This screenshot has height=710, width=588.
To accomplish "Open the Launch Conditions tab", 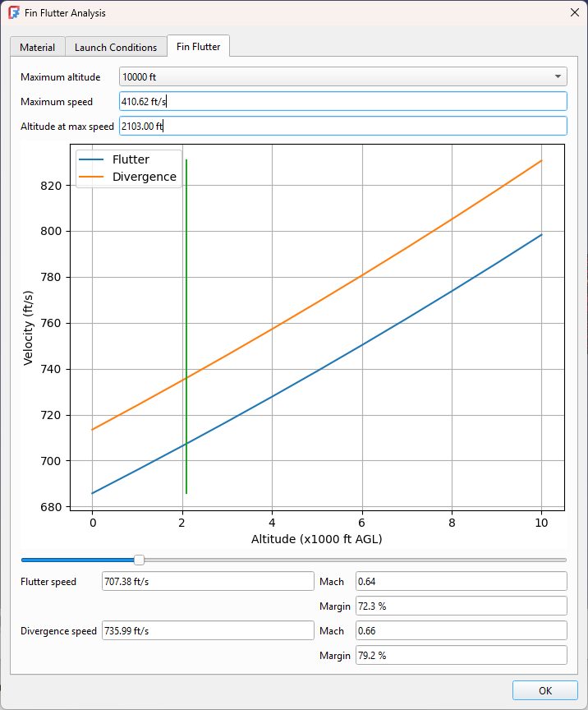I will (116, 47).
